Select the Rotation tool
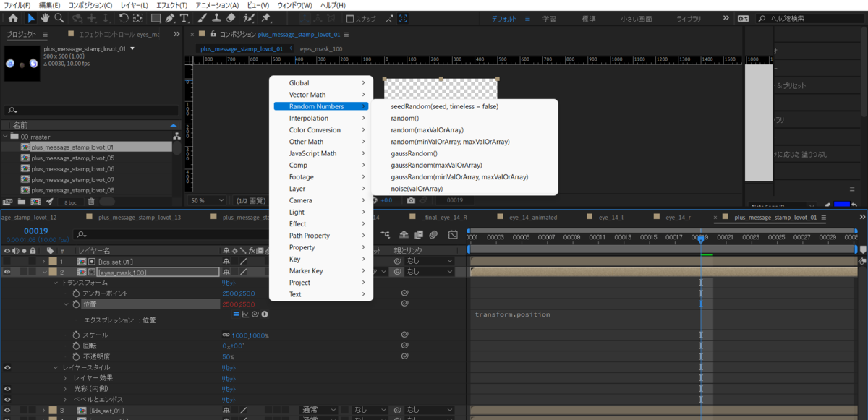868x420 pixels. (124, 18)
